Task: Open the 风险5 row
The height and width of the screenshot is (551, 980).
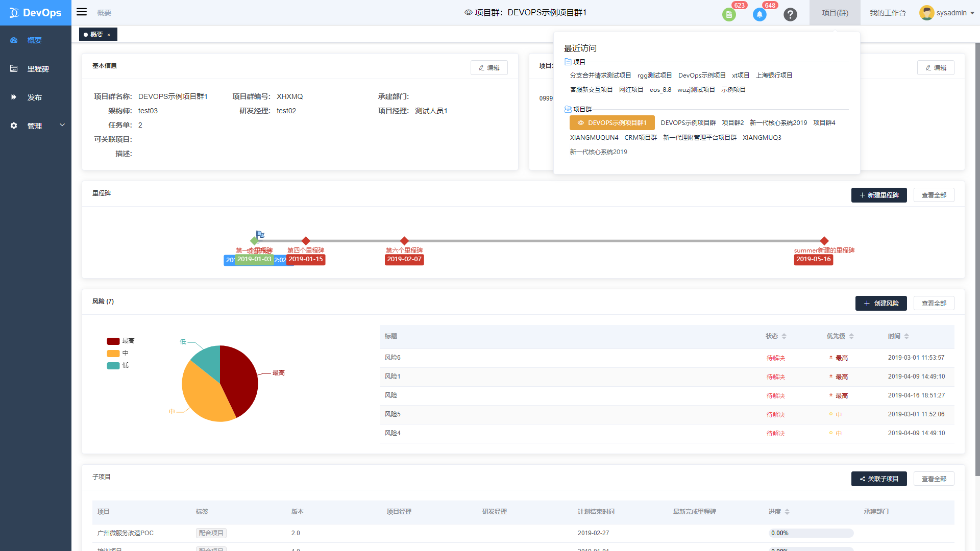Action: tap(667, 415)
